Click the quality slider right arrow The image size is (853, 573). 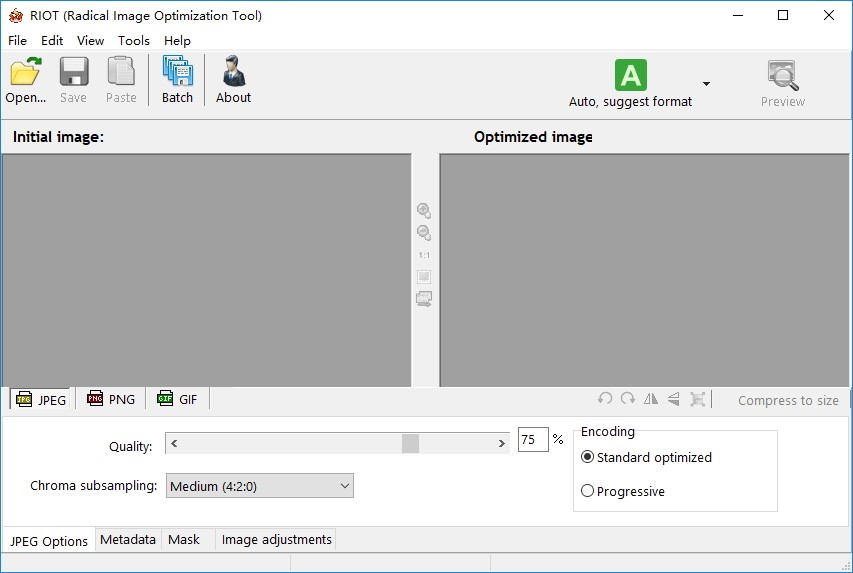coord(502,443)
